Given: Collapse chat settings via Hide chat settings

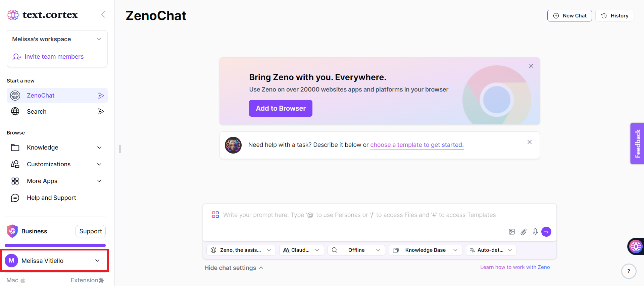Looking at the screenshot, I should [234, 268].
